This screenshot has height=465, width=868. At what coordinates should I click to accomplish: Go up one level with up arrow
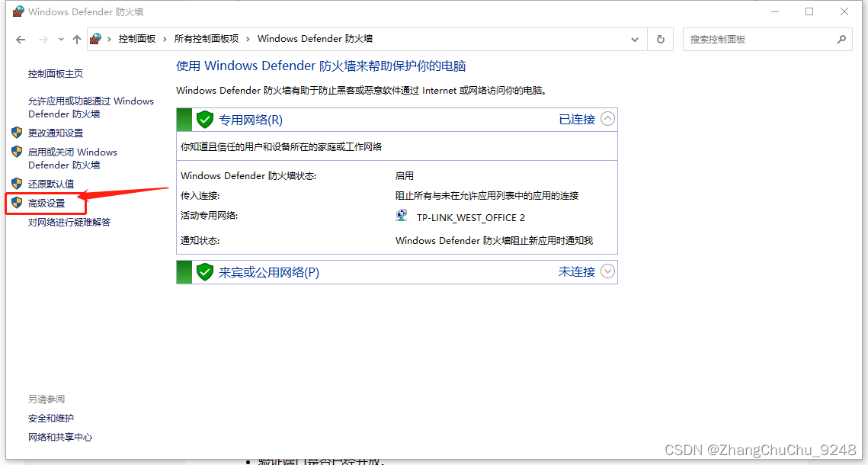point(77,40)
